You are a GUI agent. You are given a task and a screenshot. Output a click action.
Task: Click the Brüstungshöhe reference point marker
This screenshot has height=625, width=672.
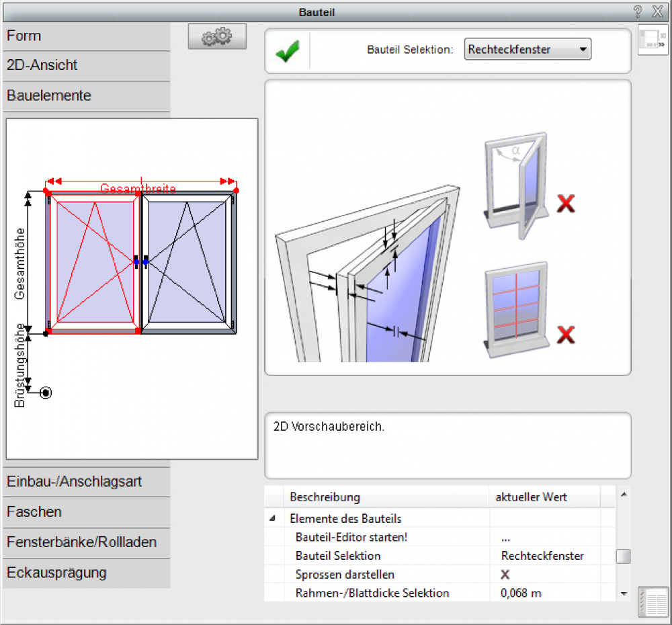pyautogui.click(x=45, y=393)
